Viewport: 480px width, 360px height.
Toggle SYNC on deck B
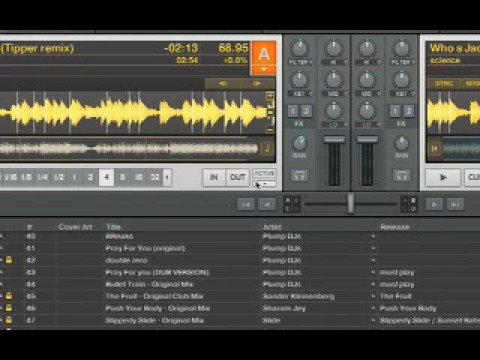(444, 84)
